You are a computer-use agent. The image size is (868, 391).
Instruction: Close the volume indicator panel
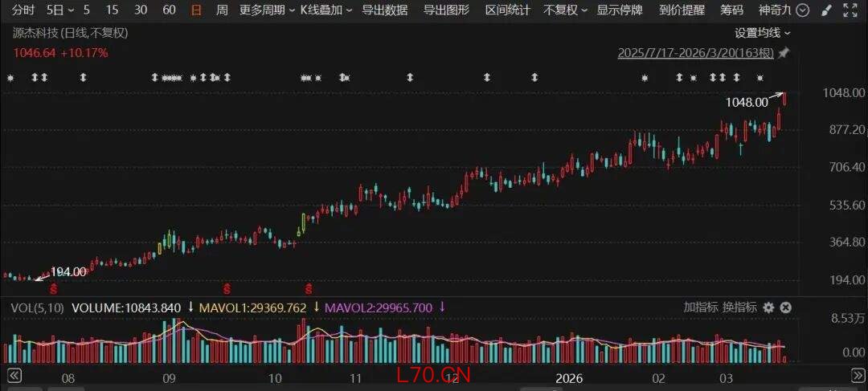point(786,308)
